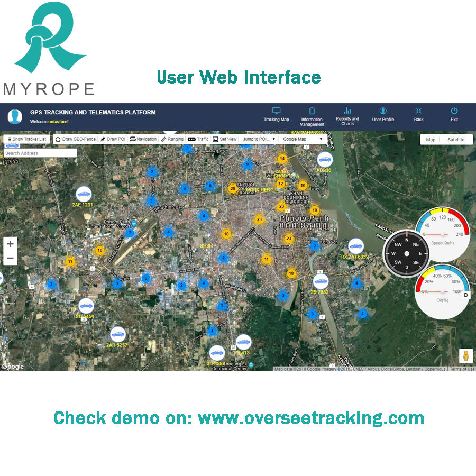Click the compass direction widget
This screenshot has width=476, height=476.
(407, 254)
